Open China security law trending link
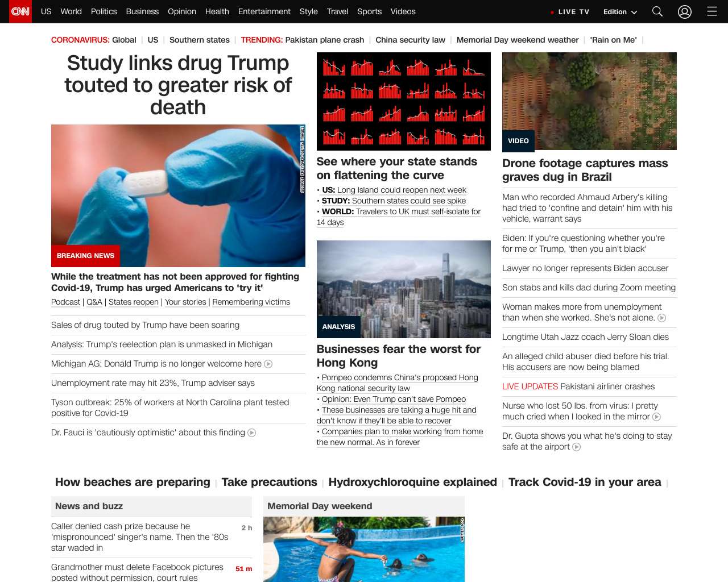The width and height of the screenshot is (728, 582). 411,40
